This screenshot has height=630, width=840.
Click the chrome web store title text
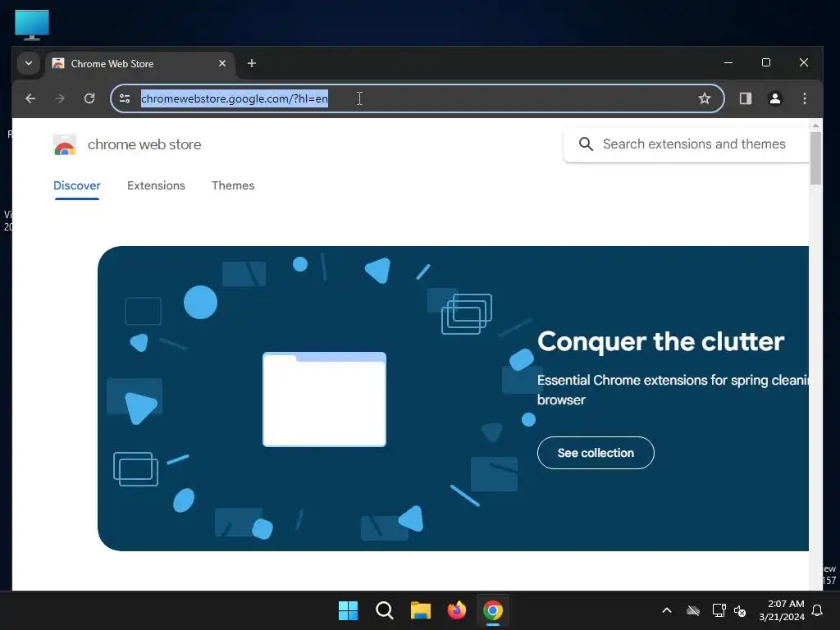coord(144,144)
